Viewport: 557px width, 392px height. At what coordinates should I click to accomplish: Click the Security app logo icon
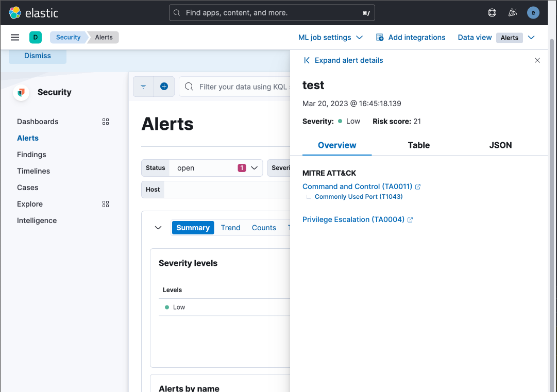point(21,92)
